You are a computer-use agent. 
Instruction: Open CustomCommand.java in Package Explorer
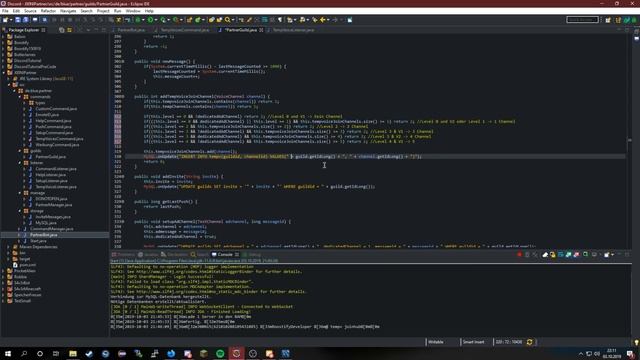[x=56, y=109]
